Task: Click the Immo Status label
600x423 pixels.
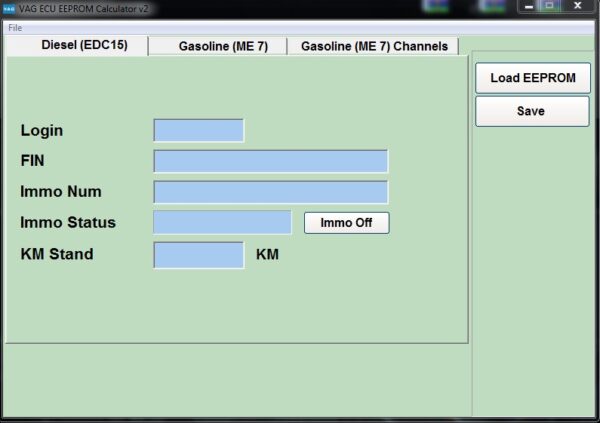Action: click(x=68, y=222)
